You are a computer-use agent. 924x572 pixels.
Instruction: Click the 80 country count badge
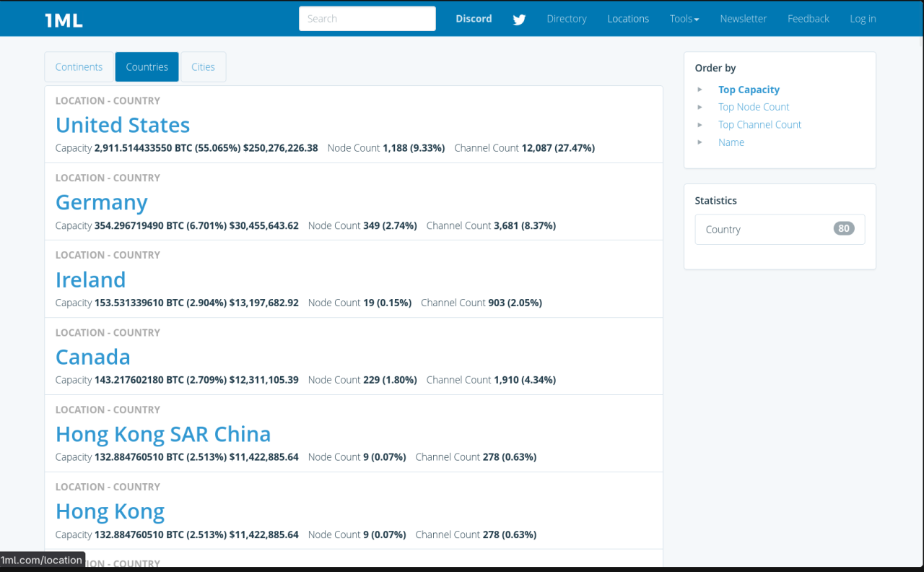click(843, 229)
